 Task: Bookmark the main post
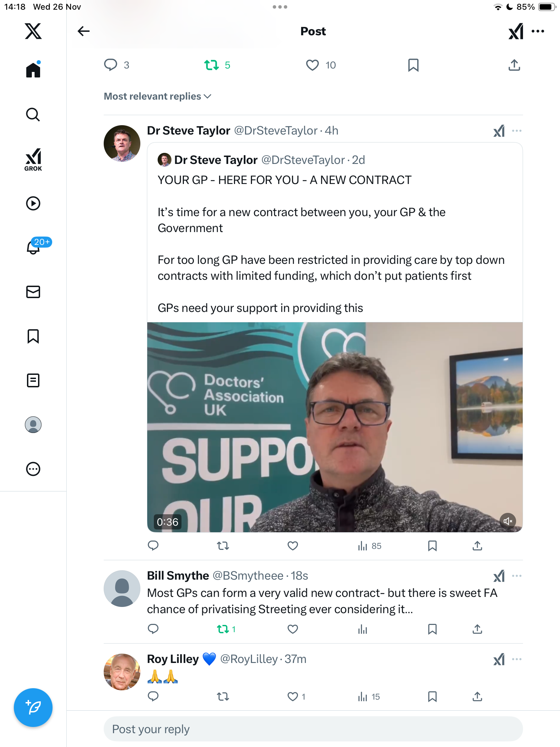coord(413,65)
